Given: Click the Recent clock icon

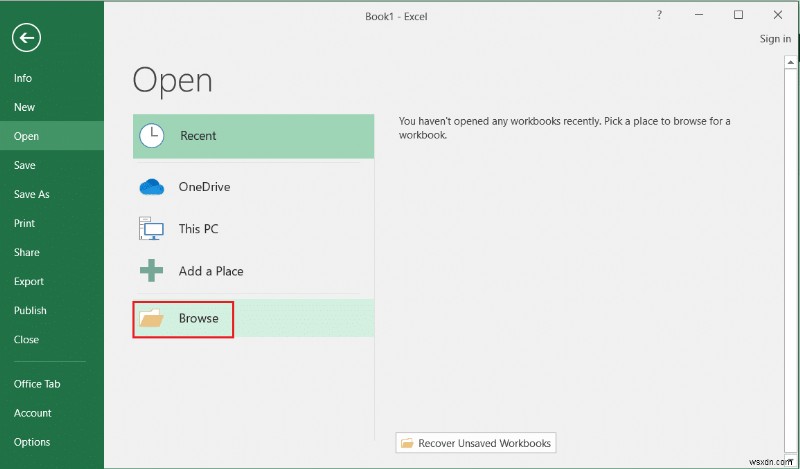Looking at the screenshot, I should pos(152,136).
